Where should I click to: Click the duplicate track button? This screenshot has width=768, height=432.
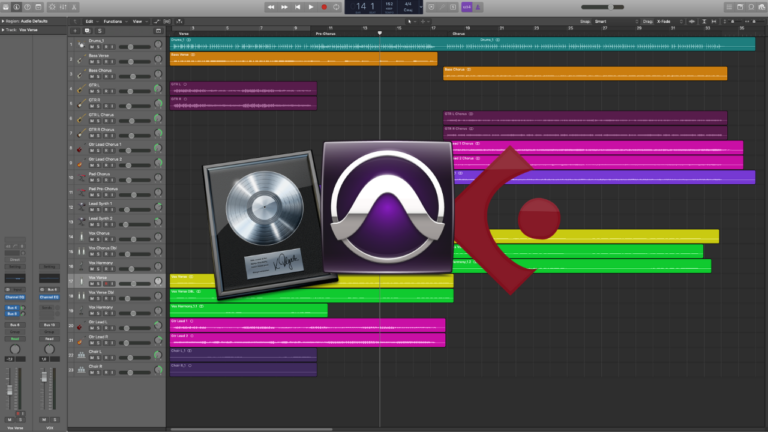(x=87, y=31)
